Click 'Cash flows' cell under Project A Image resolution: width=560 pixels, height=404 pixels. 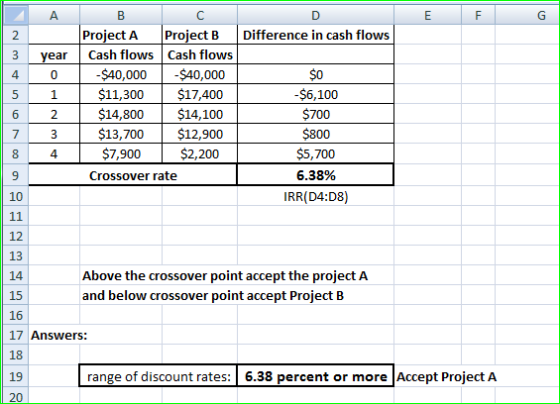click(121, 55)
